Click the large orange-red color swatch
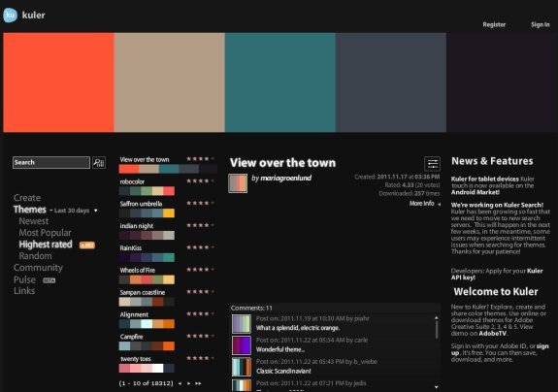Viewport: 558px width, 392px height. (59, 82)
